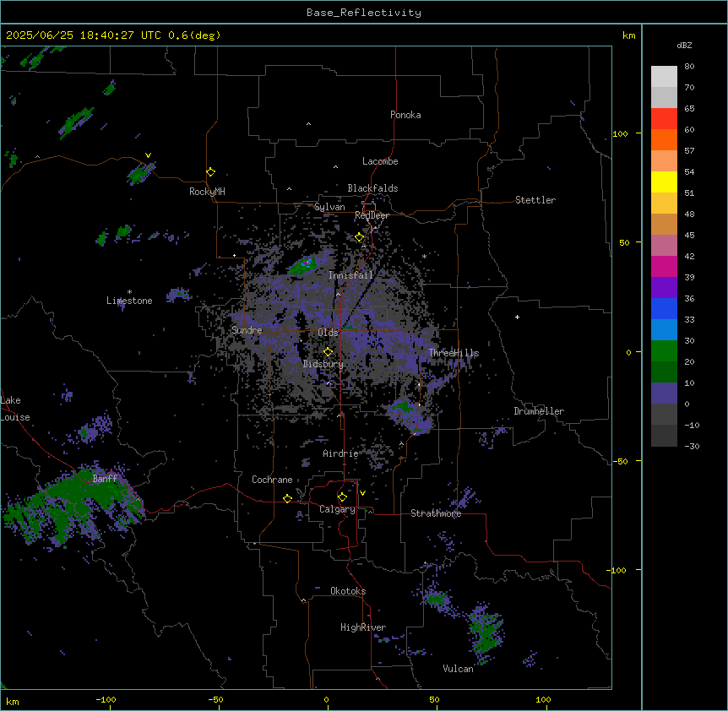
Task: Click the 80 value on dBZ legend
Action: point(689,67)
